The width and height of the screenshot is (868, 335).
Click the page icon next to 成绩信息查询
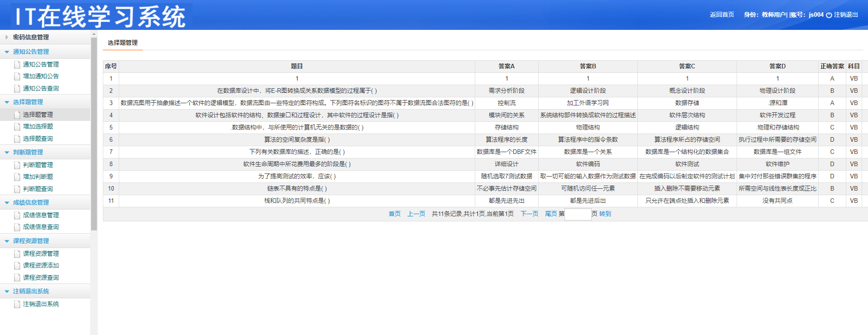17,227
